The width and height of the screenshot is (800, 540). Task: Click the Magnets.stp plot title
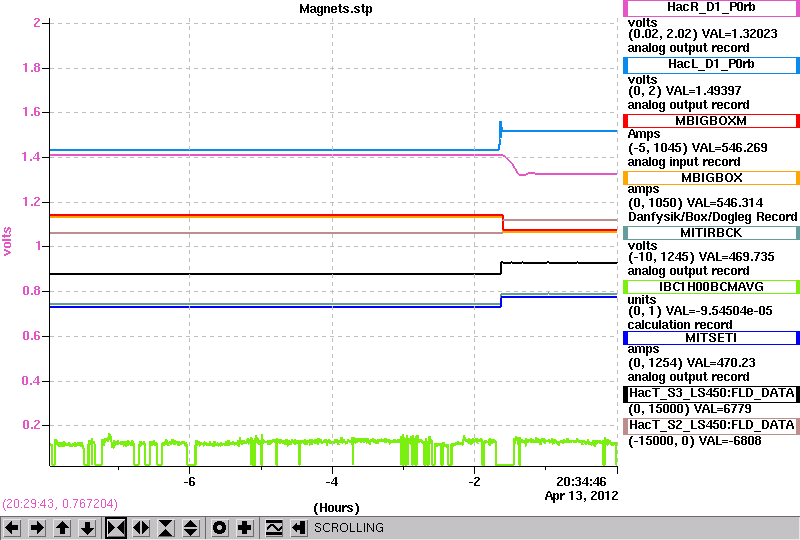(x=336, y=9)
